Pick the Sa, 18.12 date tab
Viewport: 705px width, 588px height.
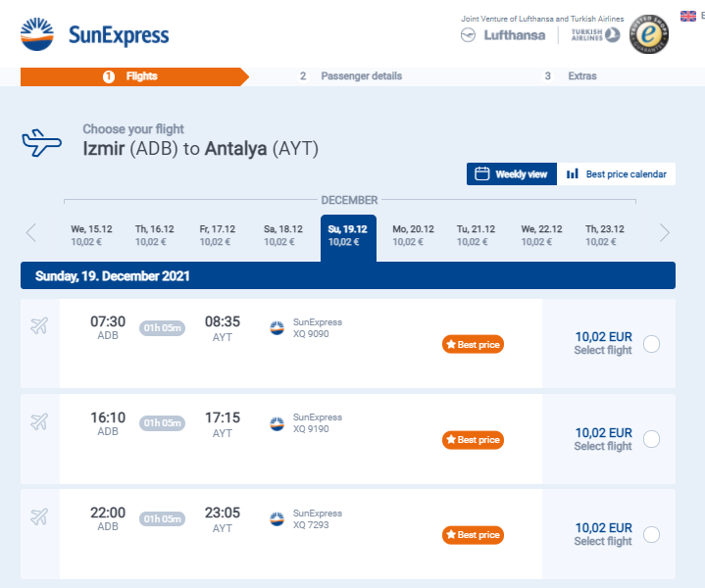tap(283, 235)
